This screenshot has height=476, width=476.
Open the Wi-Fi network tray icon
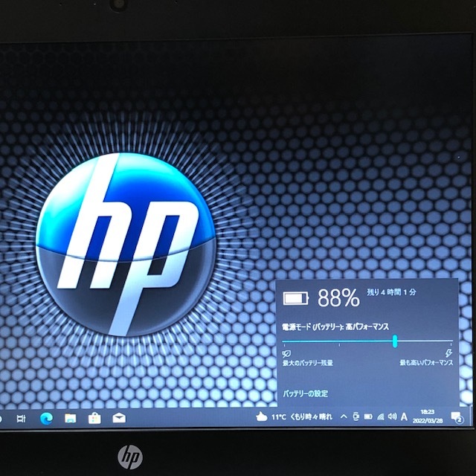[381, 417]
